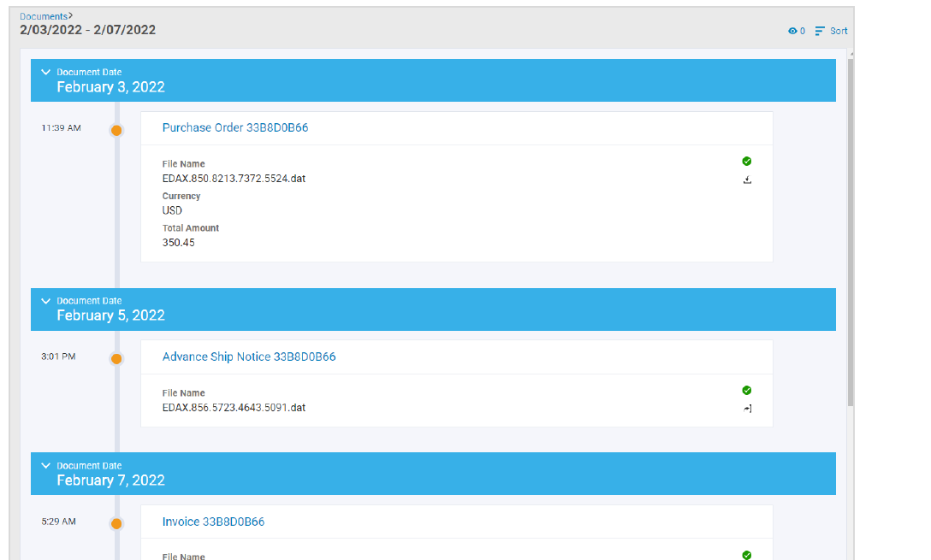Click the February 3, 2022 header text

(110, 87)
